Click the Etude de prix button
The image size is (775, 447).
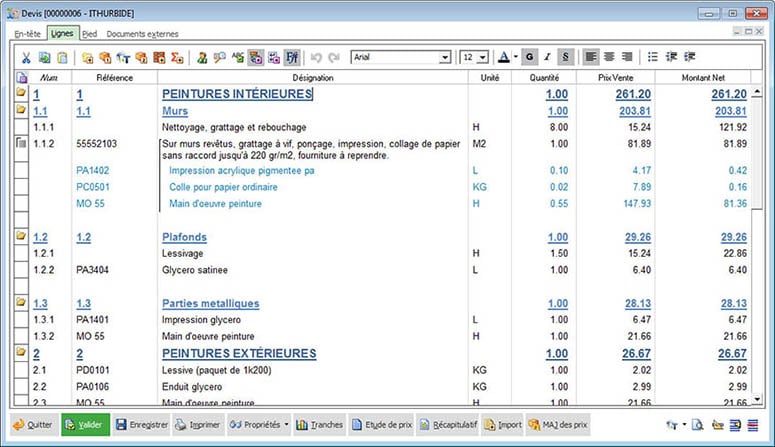tap(382, 425)
